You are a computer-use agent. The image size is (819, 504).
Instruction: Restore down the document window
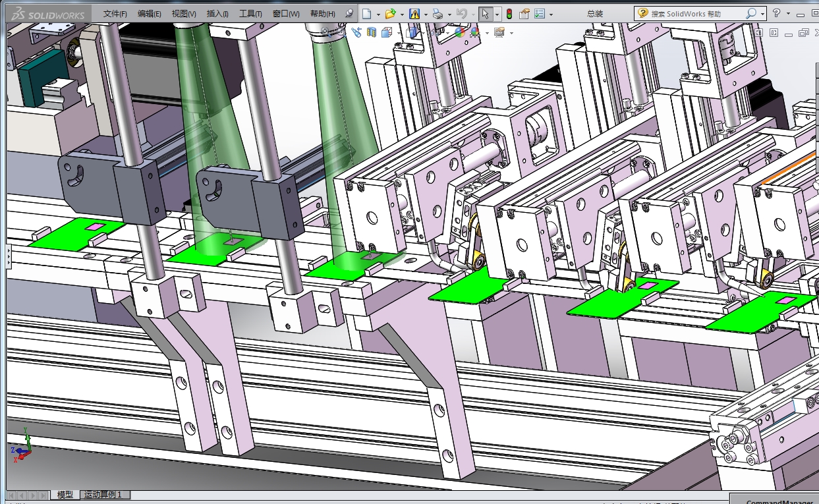pyautogui.click(x=803, y=32)
